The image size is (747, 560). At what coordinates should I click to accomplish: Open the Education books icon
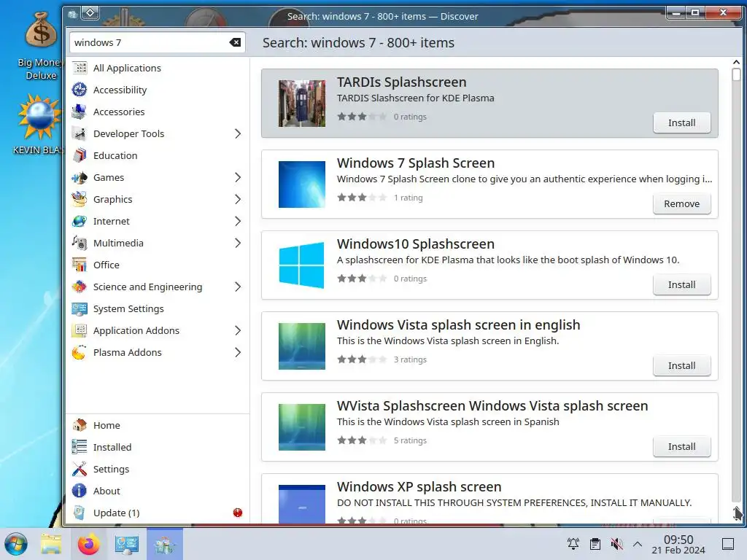(80, 156)
